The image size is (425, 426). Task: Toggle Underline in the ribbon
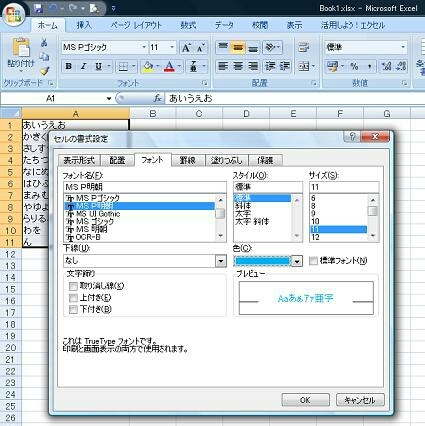point(99,66)
